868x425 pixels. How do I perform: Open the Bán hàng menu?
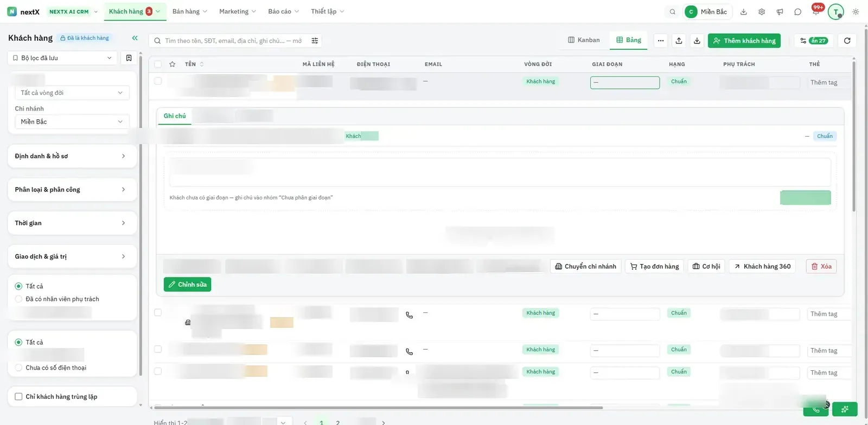tap(190, 11)
